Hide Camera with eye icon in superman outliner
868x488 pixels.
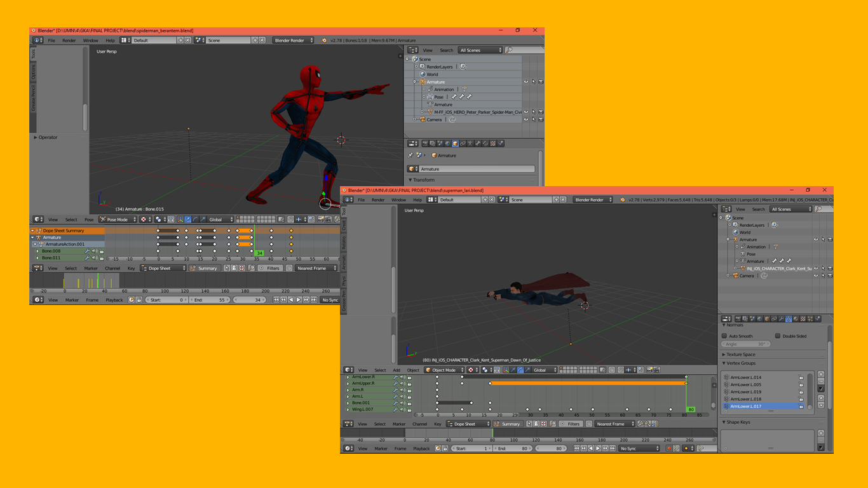click(x=816, y=276)
